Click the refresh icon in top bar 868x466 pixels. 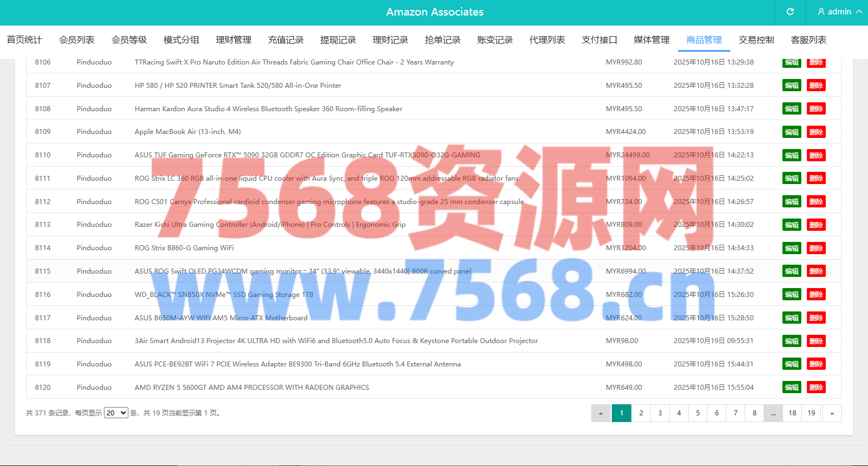pos(790,12)
